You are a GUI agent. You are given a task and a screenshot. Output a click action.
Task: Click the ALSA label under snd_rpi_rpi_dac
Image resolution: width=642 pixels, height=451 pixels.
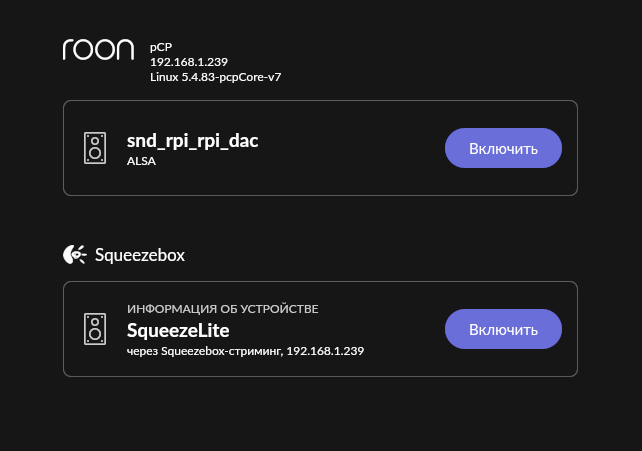tap(142, 161)
